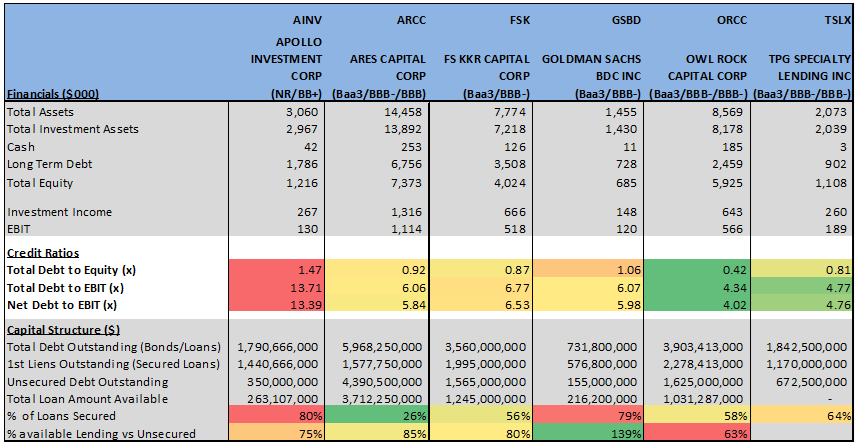This screenshot has width=859, height=446.
Task: Select the FSK 1st liens 1,995,000,000 cell
Action: [486, 364]
